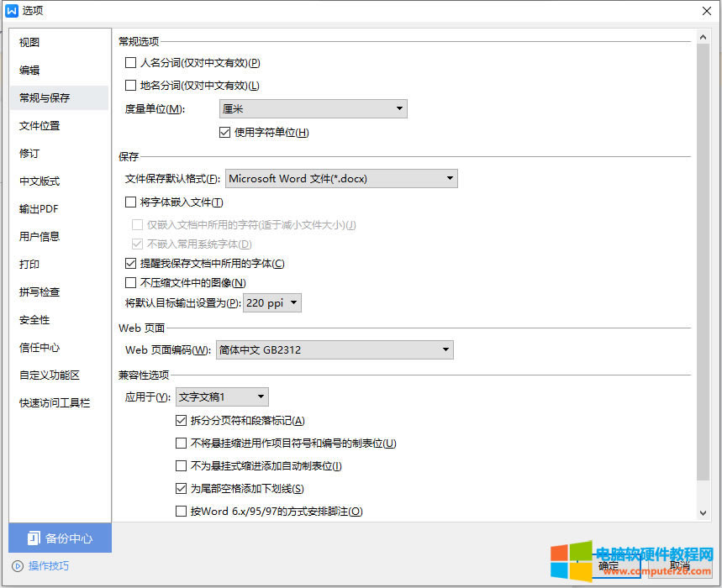Click the scrollbar down arrow
This screenshot has width=722, height=588.
pyautogui.click(x=704, y=512)
